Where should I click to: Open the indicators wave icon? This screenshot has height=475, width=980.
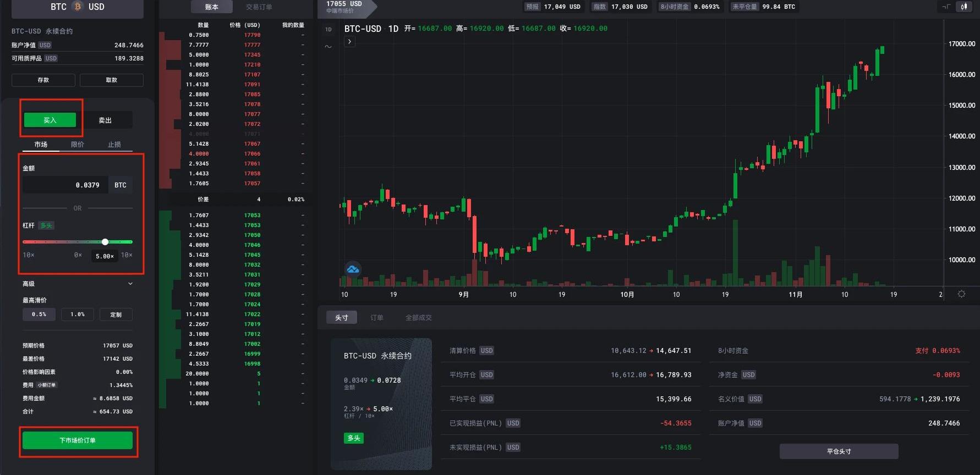pos(329,47)
